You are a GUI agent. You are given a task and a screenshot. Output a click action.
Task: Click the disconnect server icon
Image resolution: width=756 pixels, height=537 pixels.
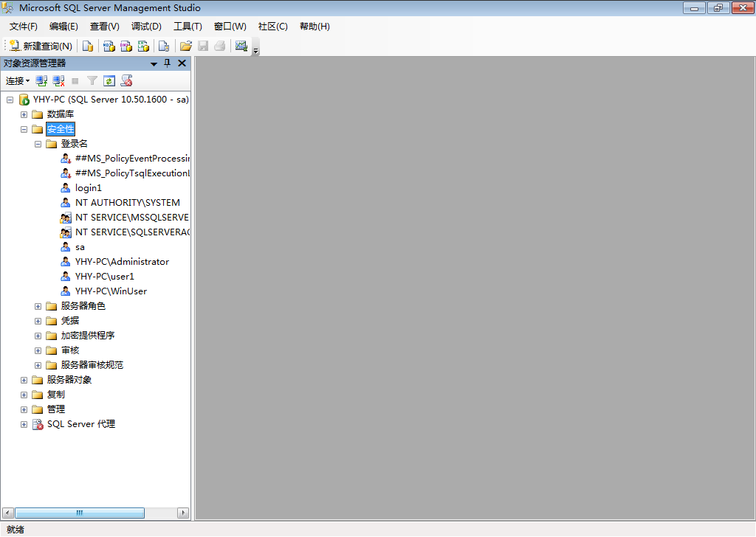tap(59, 81)
